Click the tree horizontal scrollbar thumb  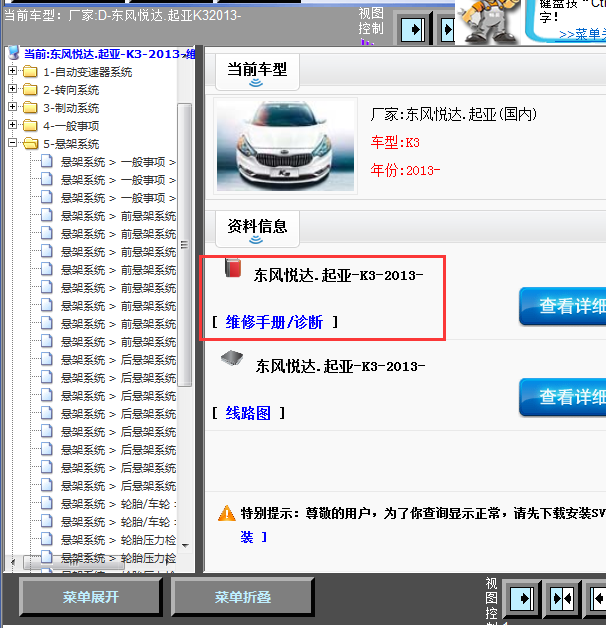(x=74, y=562)
